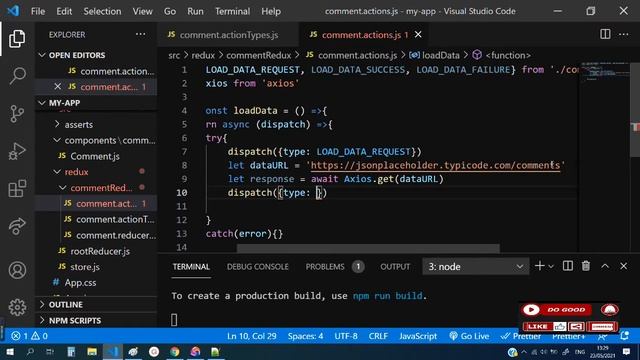The height and width of the screenshot is (360, 640).
Task: Click the code minimap preview
Action: point(604,71)
